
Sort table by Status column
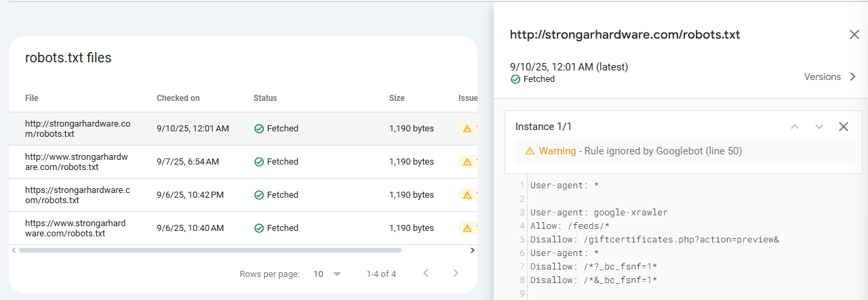click(265, 98)
